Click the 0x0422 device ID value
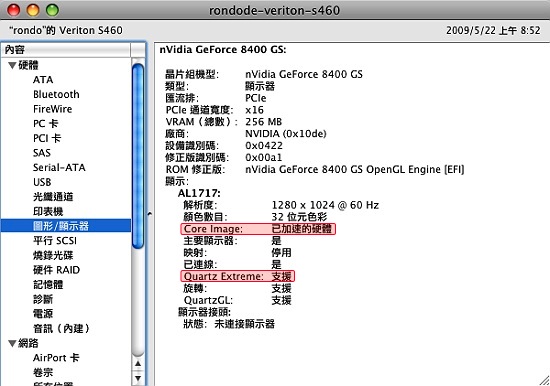Image resolution: width=550 pixels, height=386 pixels. [x=264, y=146]
